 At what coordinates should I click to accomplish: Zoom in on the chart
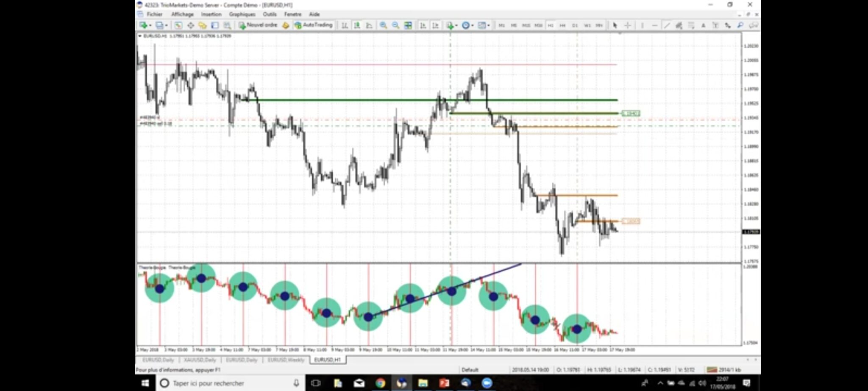383,25
